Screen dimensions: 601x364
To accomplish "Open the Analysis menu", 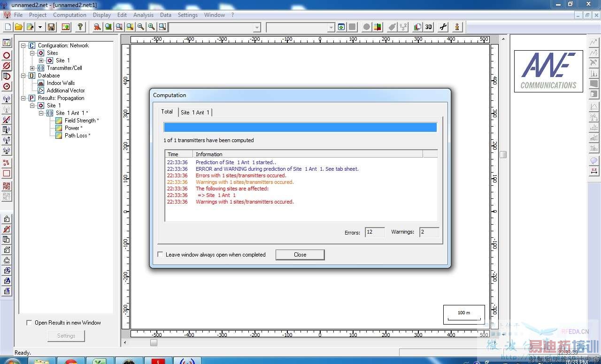I will click(x=143, y=15).
